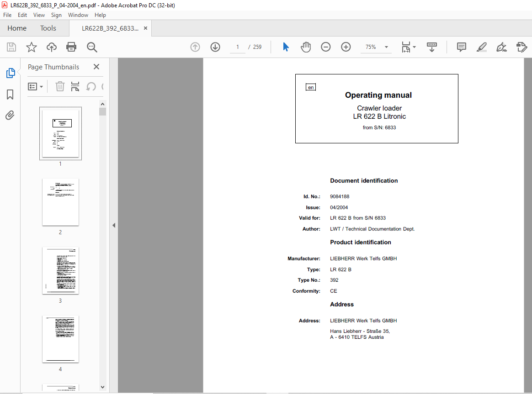Zoom out with minus button
The height and width of the screenshot is (394, 532).
326,47
